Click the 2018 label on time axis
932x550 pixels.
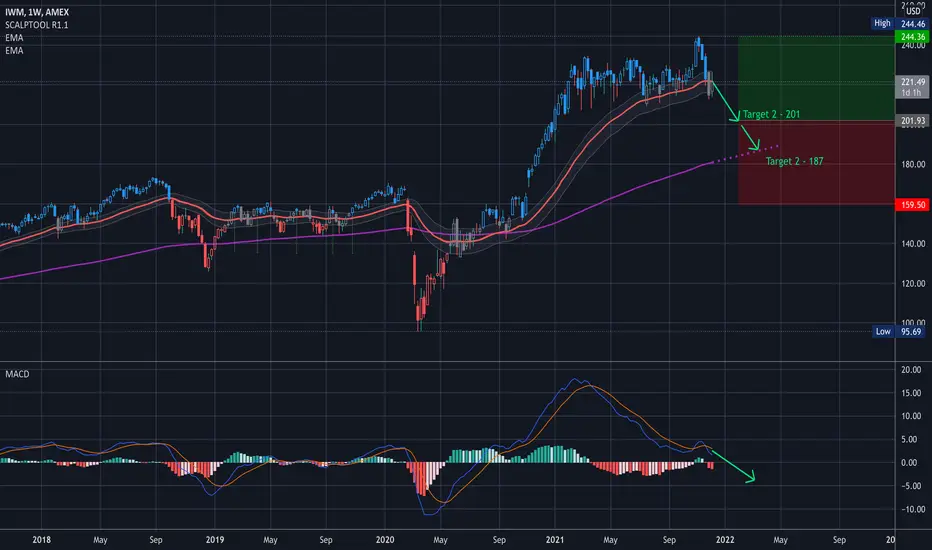41,540
